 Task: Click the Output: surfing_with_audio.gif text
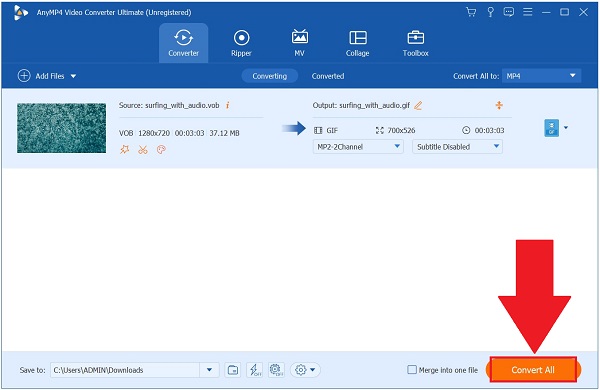[x=361, y=105]
